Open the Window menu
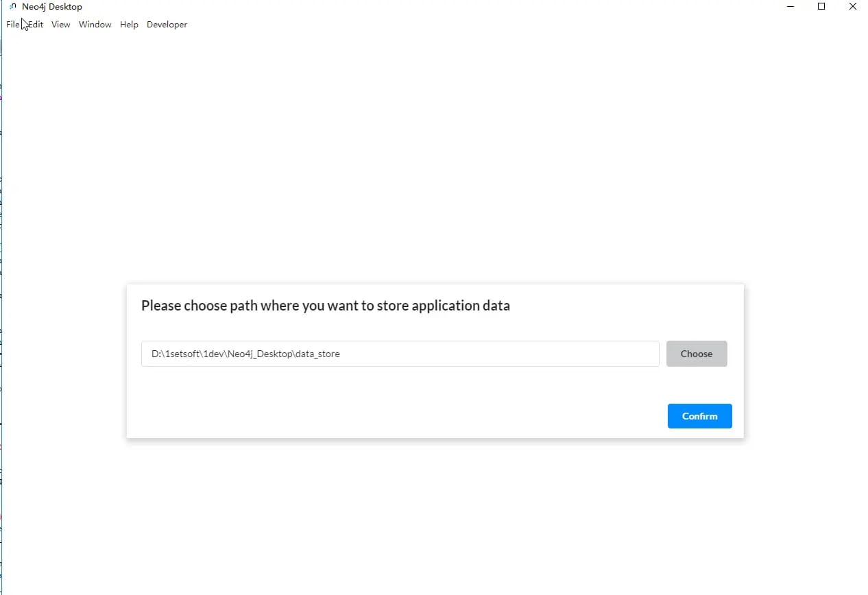Viewport: 868px width, 595px height. coord(95,25)
